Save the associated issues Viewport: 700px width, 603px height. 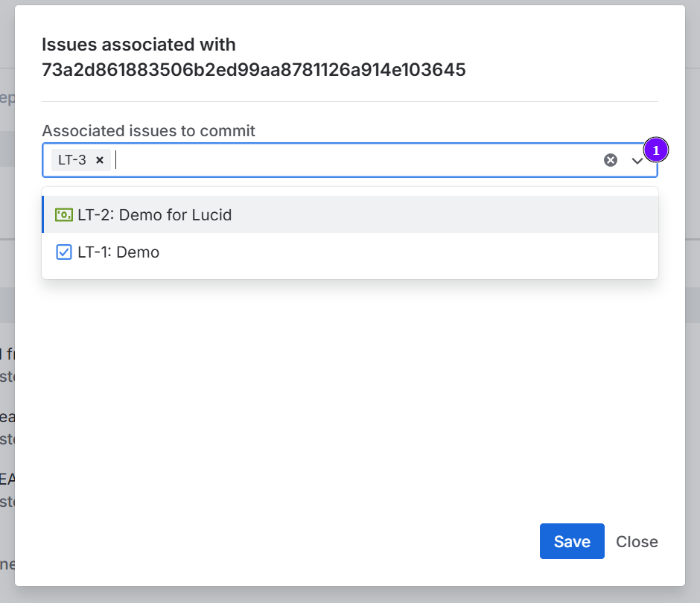point(572,541)
